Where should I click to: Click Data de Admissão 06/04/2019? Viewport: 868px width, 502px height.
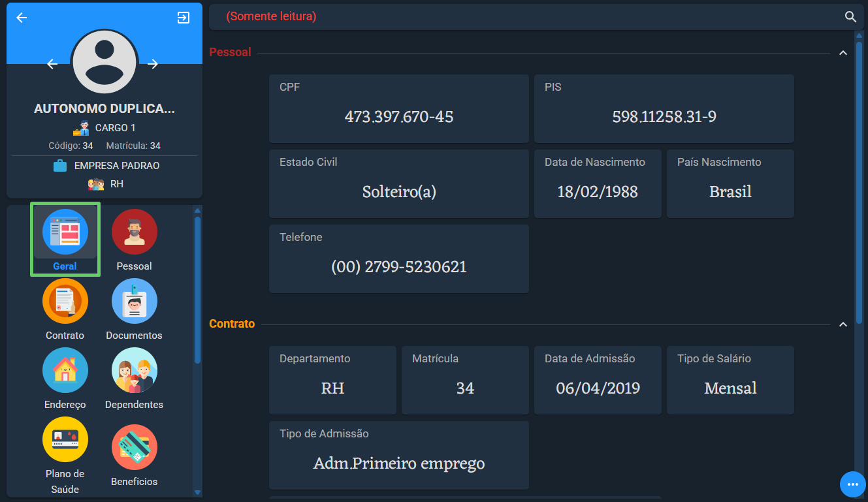tap(598, 388)
